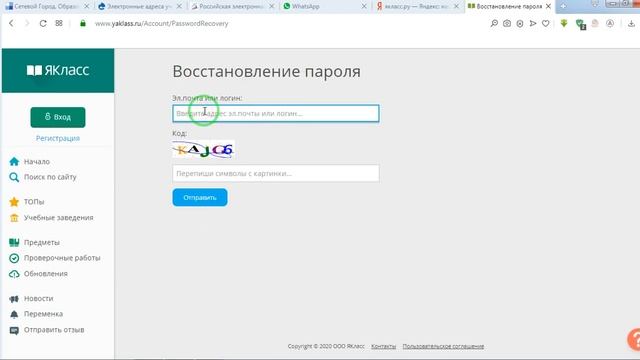
Task: Open the Регистрация link
Action: point(58,138)
